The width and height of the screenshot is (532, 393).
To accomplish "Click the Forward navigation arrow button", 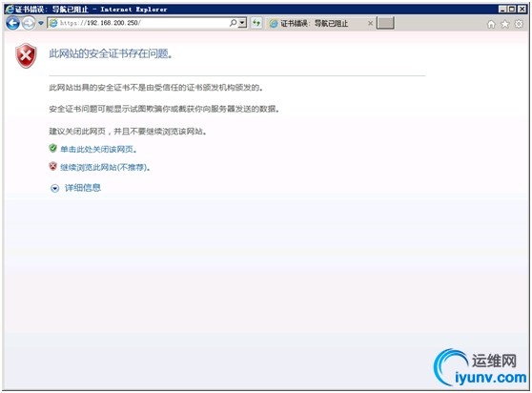I will [29, 24].
